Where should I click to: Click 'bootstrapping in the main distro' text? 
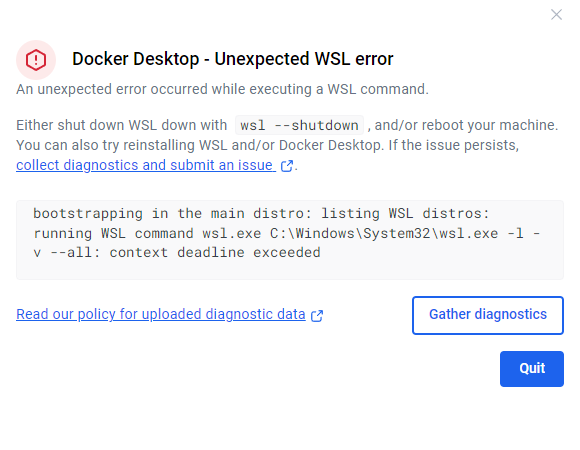pyautogui.click(x=173, y=213)
